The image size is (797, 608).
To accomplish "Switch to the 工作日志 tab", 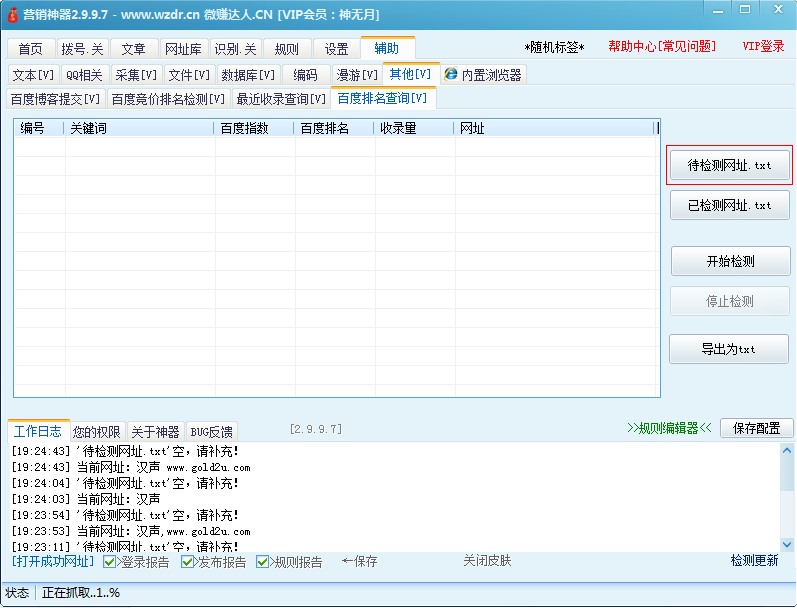I will click(x=38, y=431).
